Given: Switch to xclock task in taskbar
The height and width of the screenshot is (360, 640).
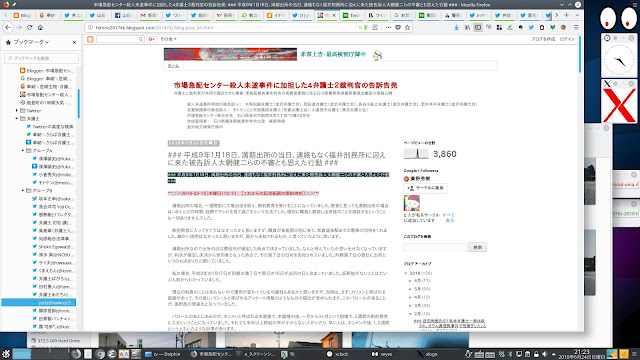Looking at the screenshot, I should pos(338,354).
